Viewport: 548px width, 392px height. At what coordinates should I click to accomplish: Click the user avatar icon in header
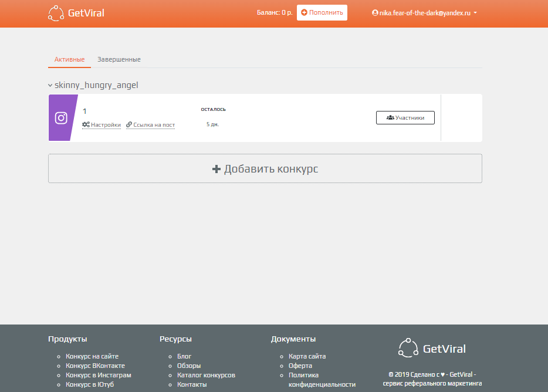375,13
